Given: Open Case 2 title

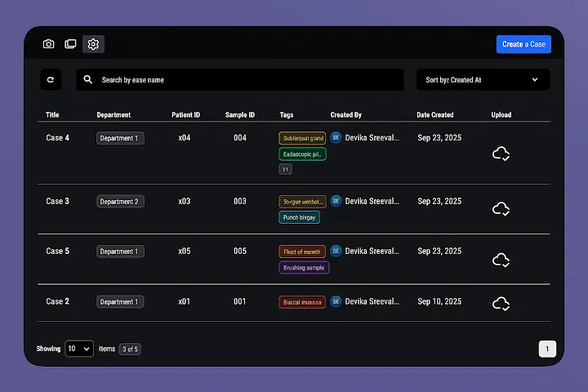Looking at the screenshot, I should coord(57,301).
